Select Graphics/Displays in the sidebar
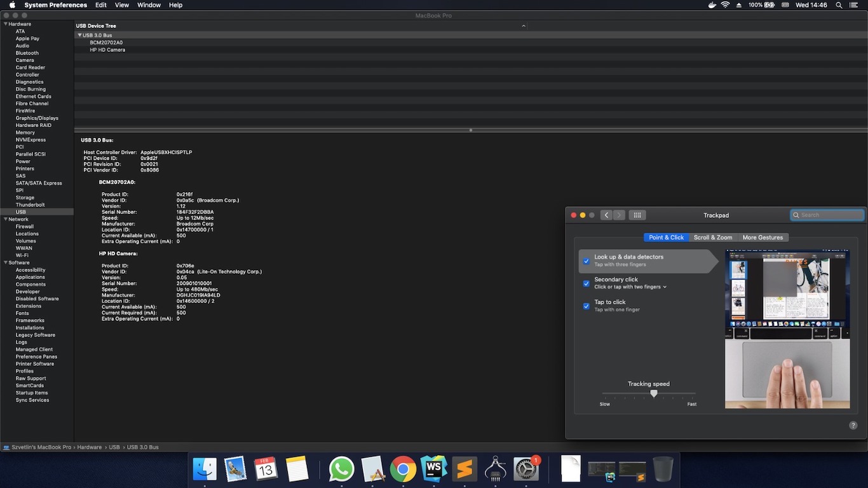The width and height of the screenshot is (868, 488). pos(37,118)
